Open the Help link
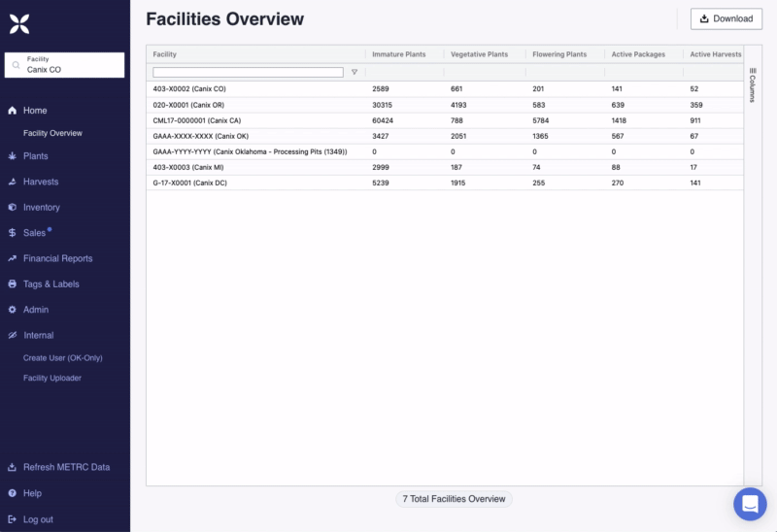The width and height of the screenshot is (777, 532). tap(32, 493)
